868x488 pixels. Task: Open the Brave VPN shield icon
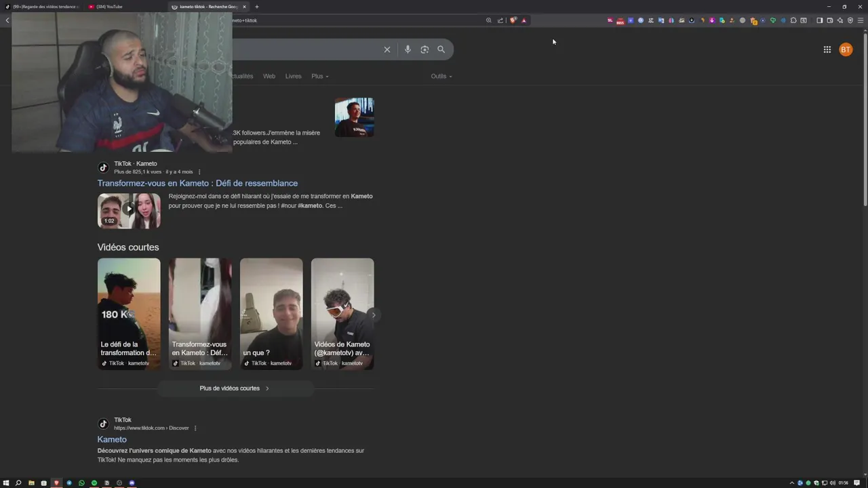coord(850,20)
